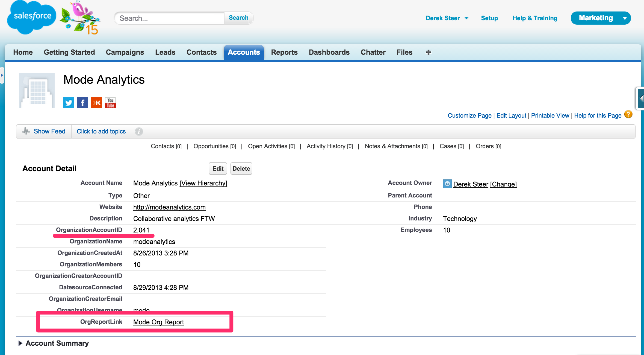Switch to the Campaigns tab
The height and width of the screenshot is (355, 644).
coord(125,52)
